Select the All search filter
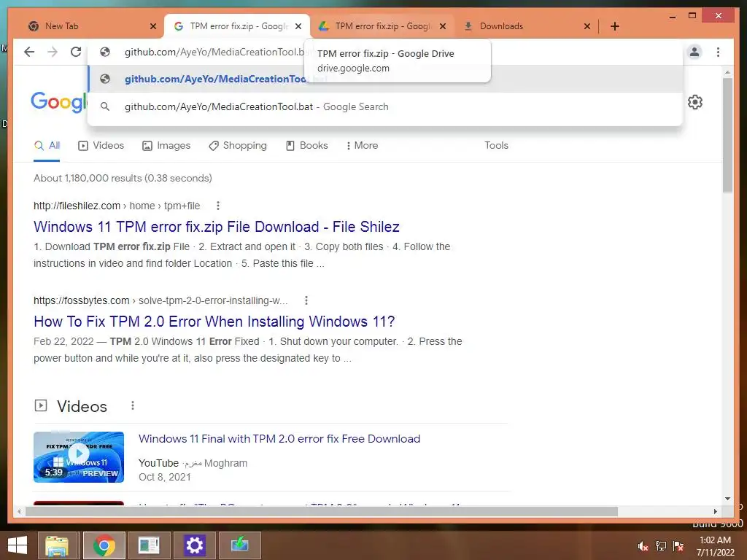Viewport: 747px width, 560px height. click(47, 146)
